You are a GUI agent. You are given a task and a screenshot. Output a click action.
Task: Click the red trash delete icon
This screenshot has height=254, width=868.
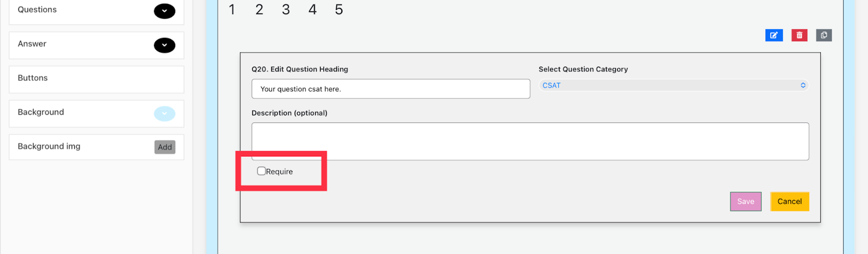click(x=799, y=35)
